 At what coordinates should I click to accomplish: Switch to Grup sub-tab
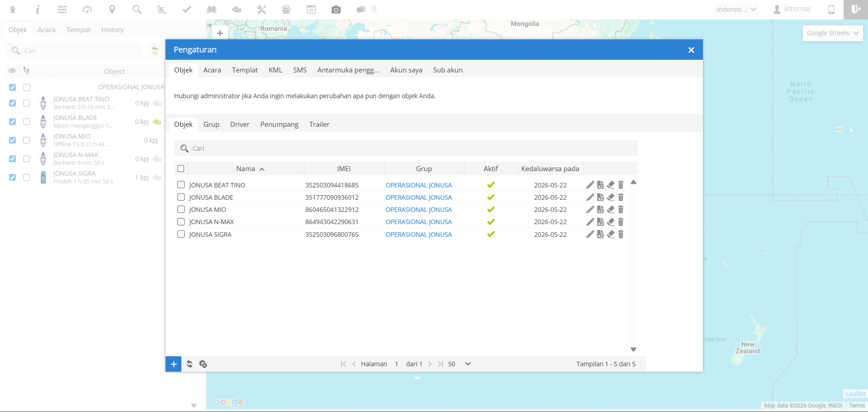coord(211,125)
